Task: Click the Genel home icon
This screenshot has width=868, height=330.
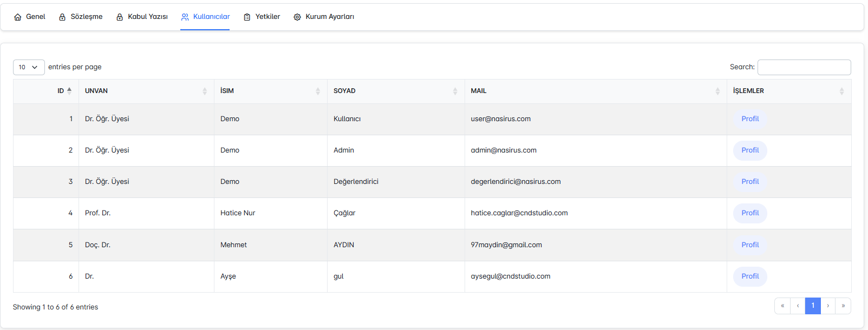Action: click(18, 17)
